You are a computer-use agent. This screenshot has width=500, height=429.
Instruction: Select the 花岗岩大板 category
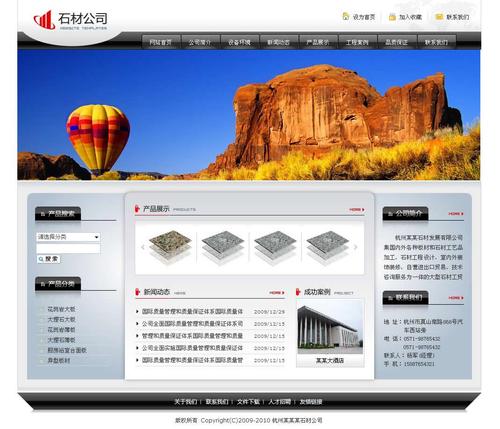(x=62, y=309)
